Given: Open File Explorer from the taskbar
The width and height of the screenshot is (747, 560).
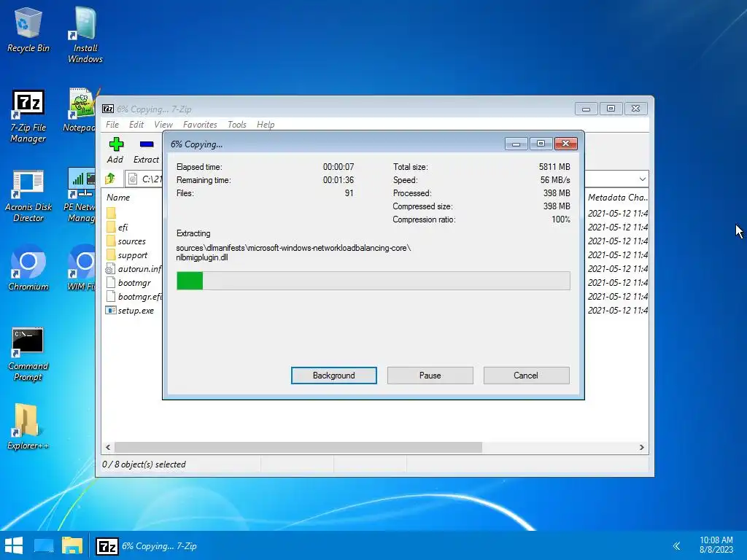Looking at the screenshot, I should tap(72, 545).
